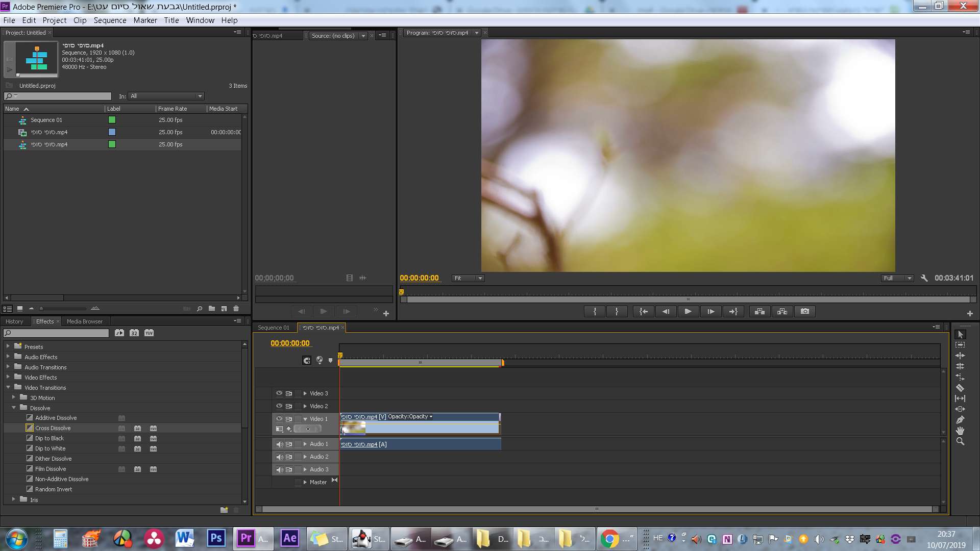Screen dimensions: 980x551
Task: Hide Video 3 track with eye toggle
Action: click(x=279, y=393)
